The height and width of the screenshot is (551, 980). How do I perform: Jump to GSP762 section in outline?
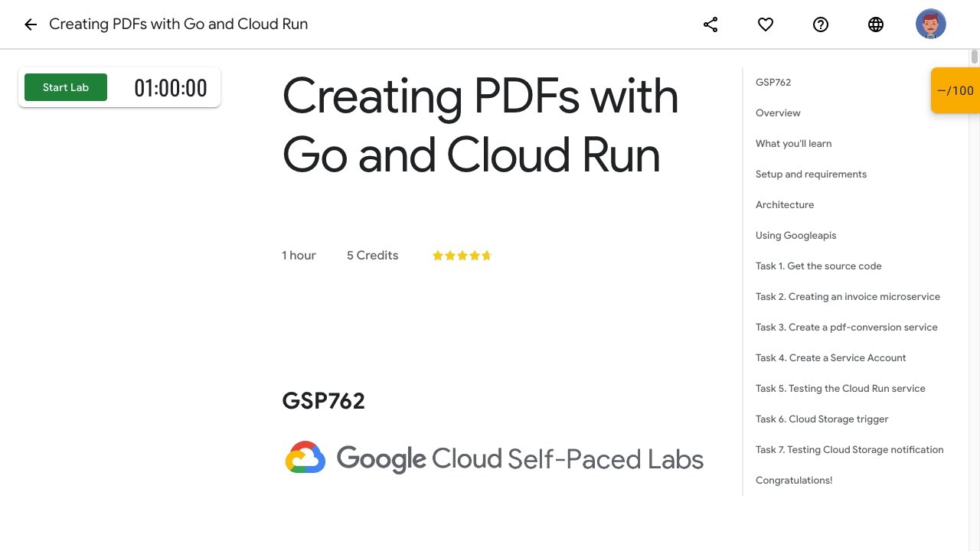tap(773, 82)
